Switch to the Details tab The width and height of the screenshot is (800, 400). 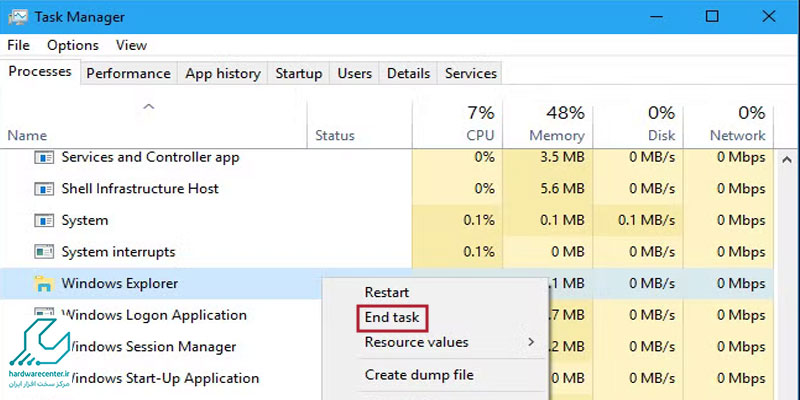click(409, 73)
